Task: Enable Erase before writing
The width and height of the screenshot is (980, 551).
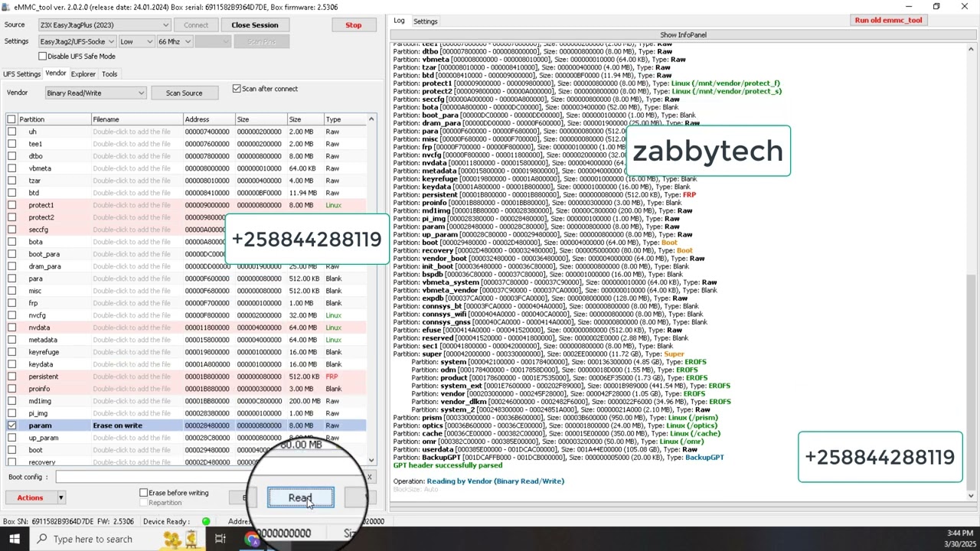Action: click(143, 493)
